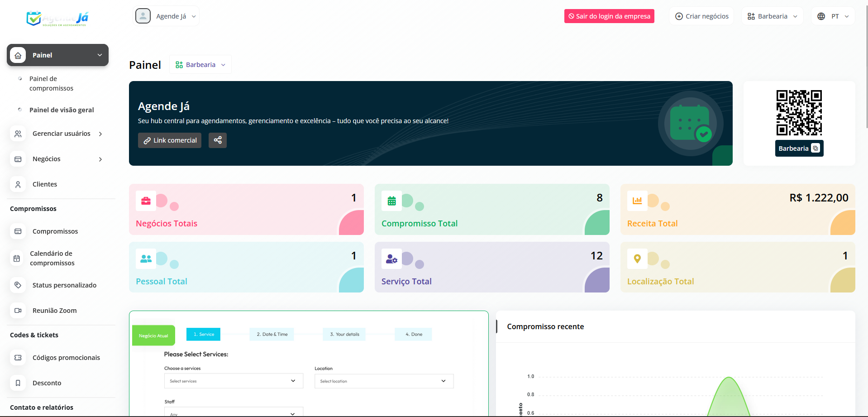868x417 pixels.
Task: Click the Compromissos sidebar icon
Action: click(18, 231)
